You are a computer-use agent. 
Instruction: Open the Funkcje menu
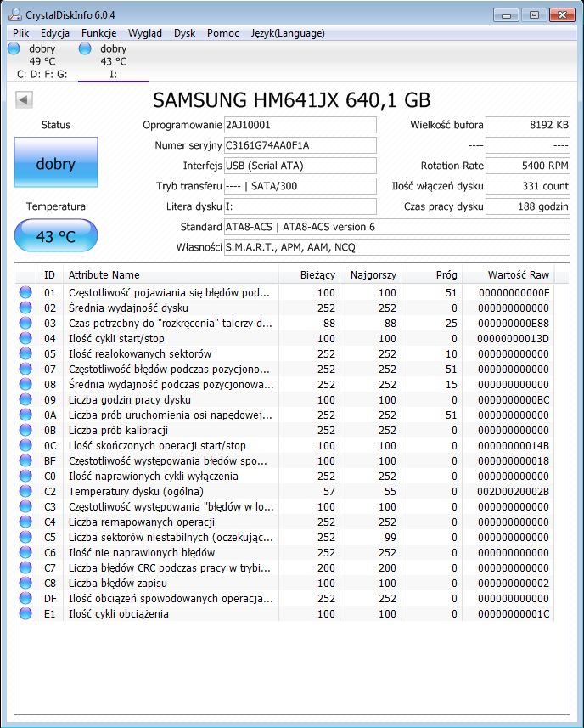(x=98, y=33)
